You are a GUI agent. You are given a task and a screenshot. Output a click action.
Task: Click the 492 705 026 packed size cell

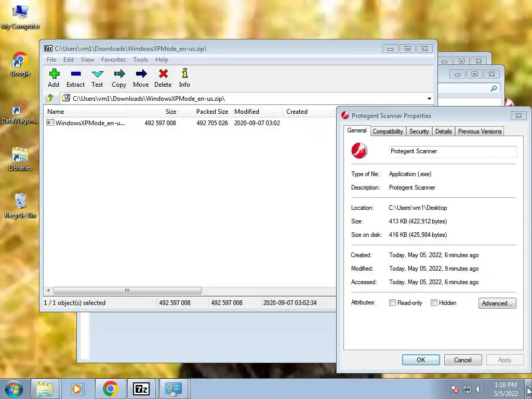click(x=212, y=123)
